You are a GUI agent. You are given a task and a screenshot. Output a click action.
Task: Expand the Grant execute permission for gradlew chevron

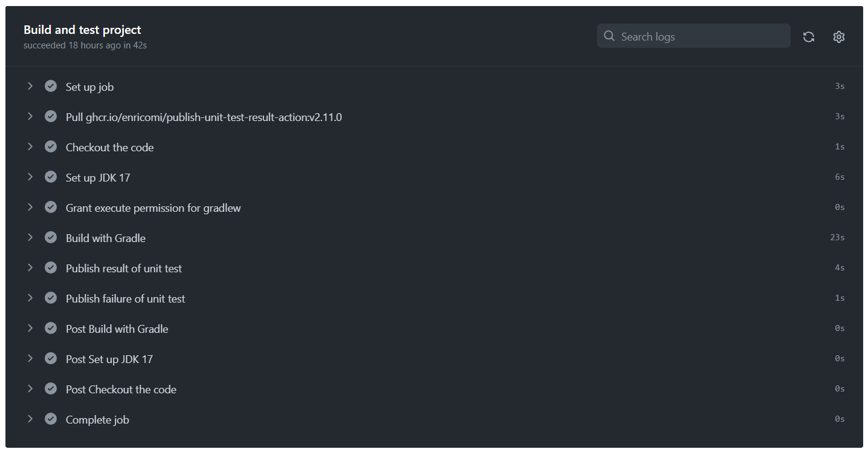[30, 207]
